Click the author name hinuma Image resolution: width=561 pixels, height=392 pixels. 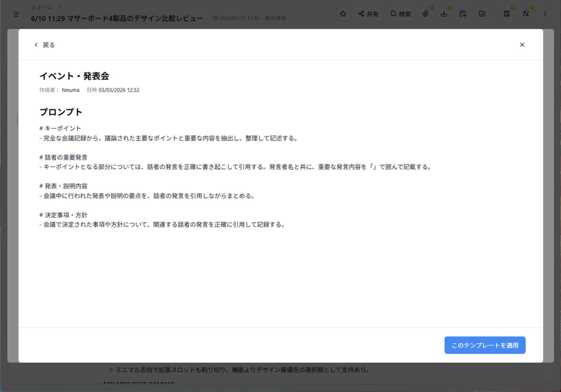coord(71,90)
